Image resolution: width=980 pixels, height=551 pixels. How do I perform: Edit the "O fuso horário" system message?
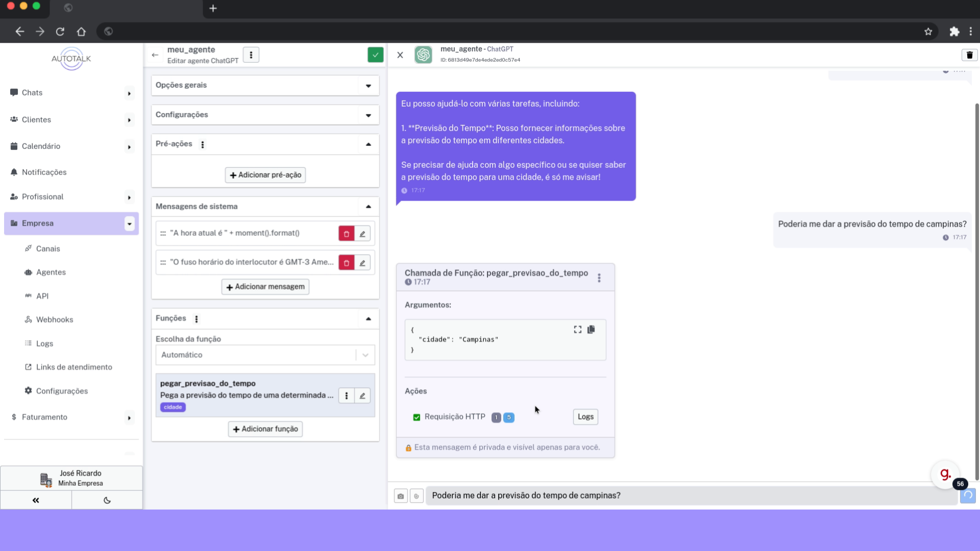362,263
